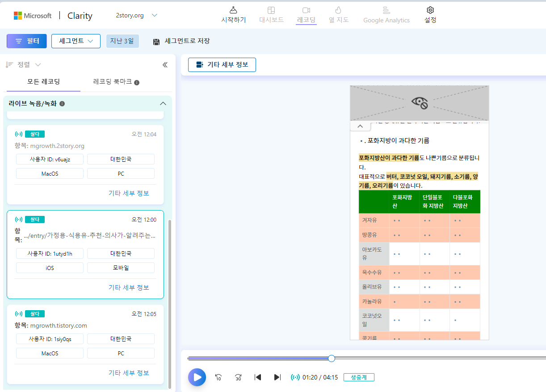The image size is (546, 392).
Task: Jump to the next recording
Action: (x=277, y=377)
